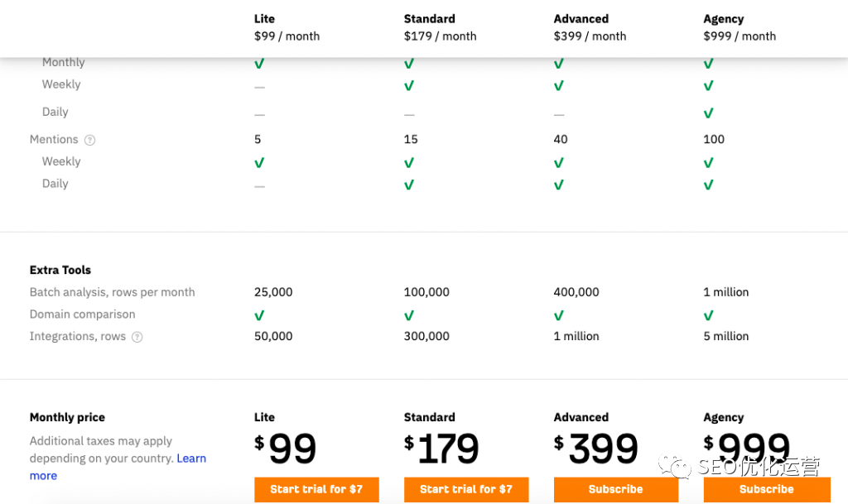Click the Monthly price heading
Screen dimensions: 848x504
point(67,418)
